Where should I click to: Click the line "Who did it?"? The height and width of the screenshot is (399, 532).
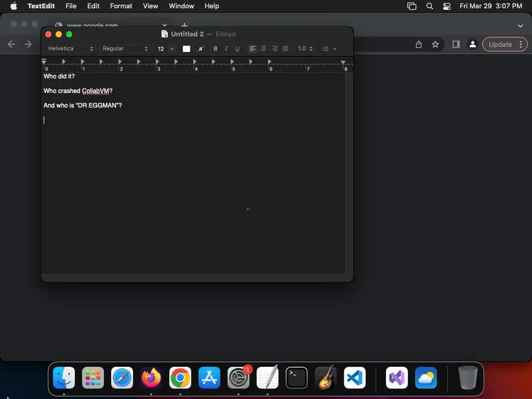point(59,76)
